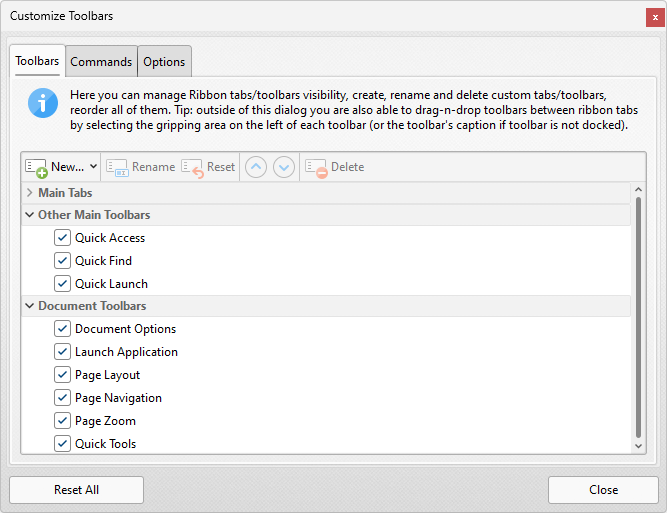Click the Main Tabs group header text
The width and height of the screenshot is (667, 513).
(65, 193)
